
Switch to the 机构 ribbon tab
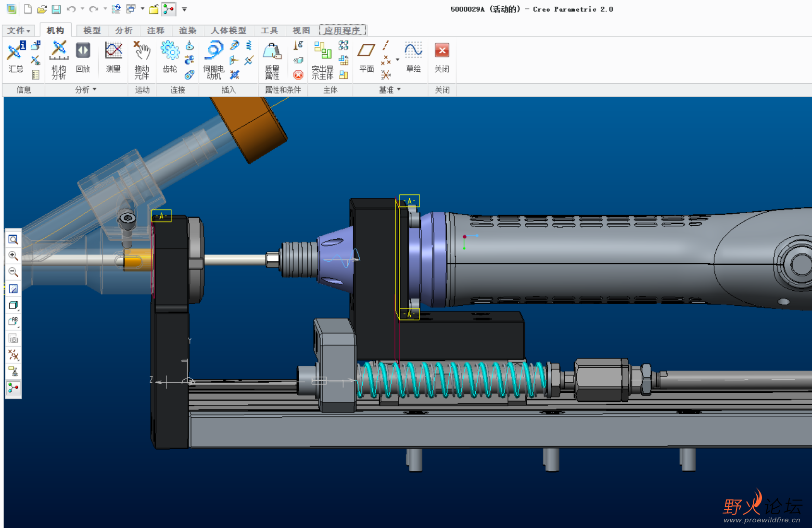(55, 30)
